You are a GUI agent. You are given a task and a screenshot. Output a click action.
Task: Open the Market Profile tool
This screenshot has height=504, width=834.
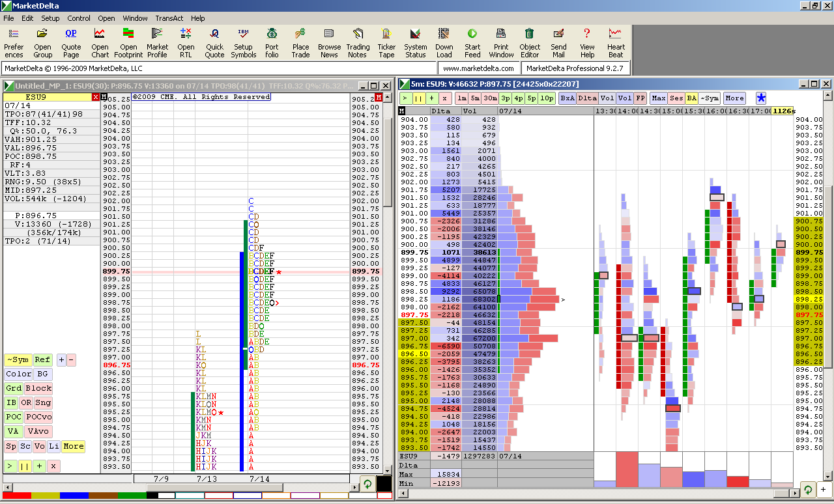[157, 42]
